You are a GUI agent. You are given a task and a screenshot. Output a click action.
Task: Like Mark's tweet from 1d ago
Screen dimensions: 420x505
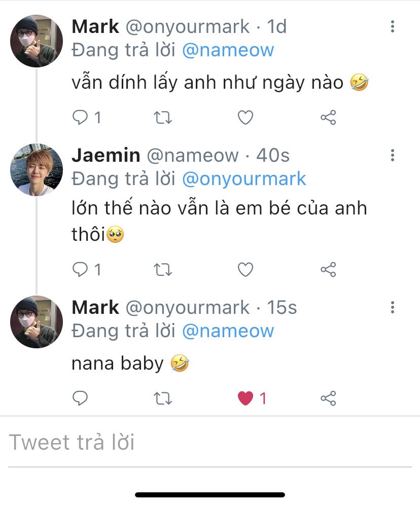pyautogui.click(x=246, y=118)
